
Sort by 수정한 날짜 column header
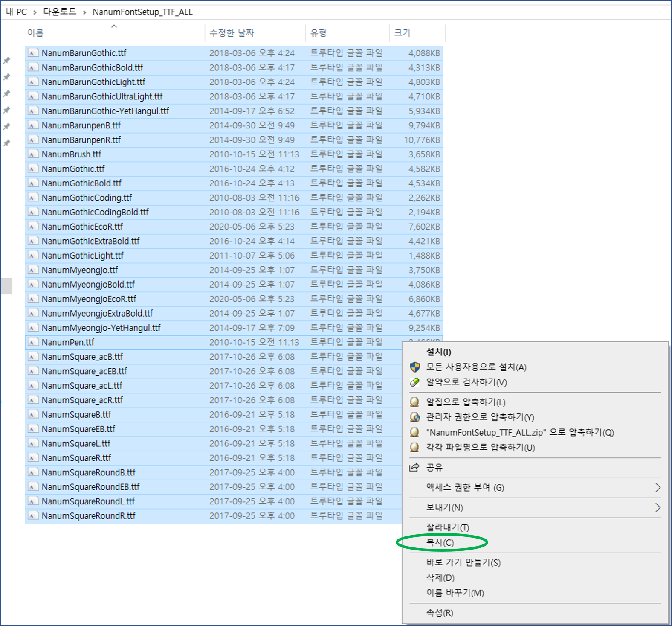[x=232, y=33]
